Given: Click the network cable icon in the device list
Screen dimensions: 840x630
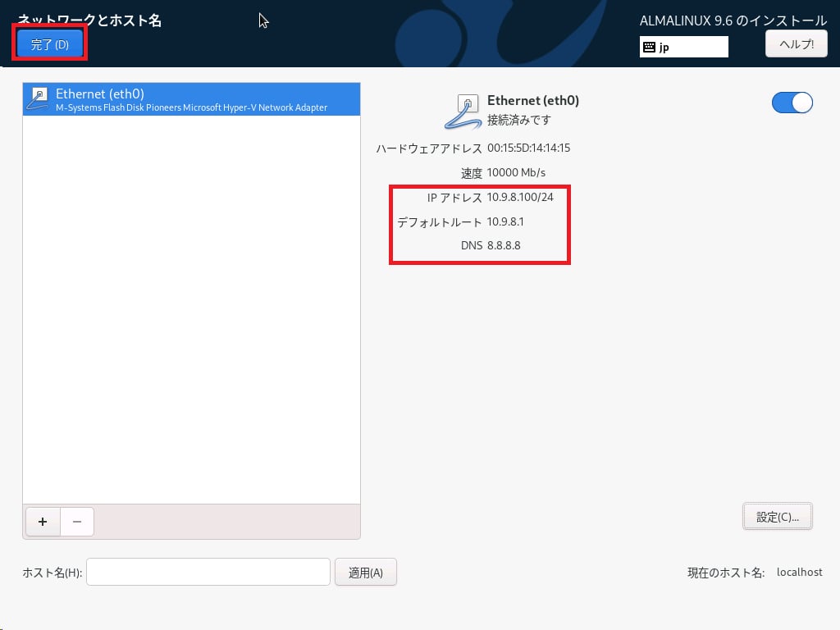Looking at the screenshot, I should (39, 99).
